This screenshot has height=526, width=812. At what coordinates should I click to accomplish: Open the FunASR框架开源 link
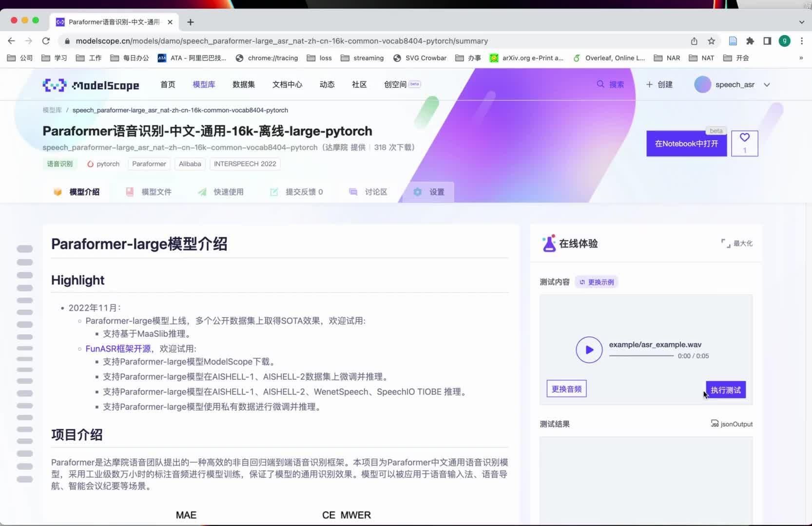[x=117, y=349]
